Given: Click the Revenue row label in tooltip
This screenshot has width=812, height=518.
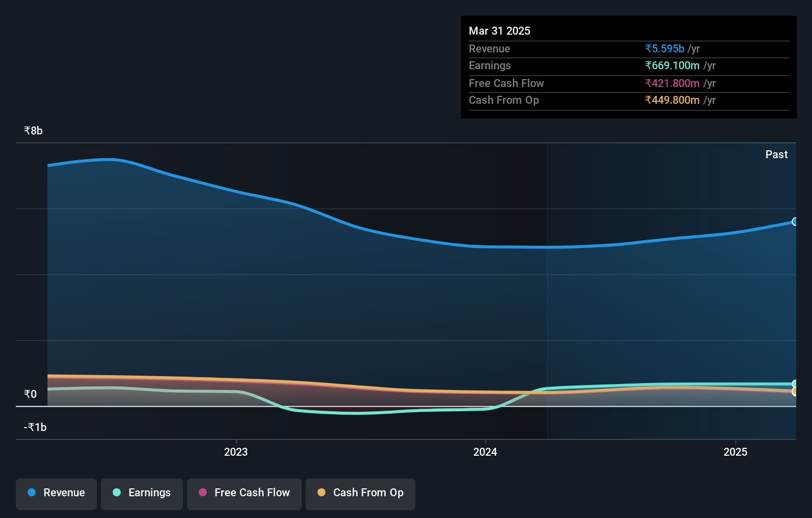Looking at the screenshot, I should pos(490,48).
